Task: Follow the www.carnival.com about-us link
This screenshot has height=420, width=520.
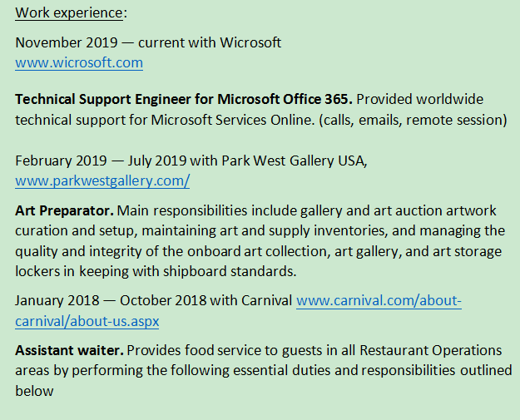Action: coord(379,300)
